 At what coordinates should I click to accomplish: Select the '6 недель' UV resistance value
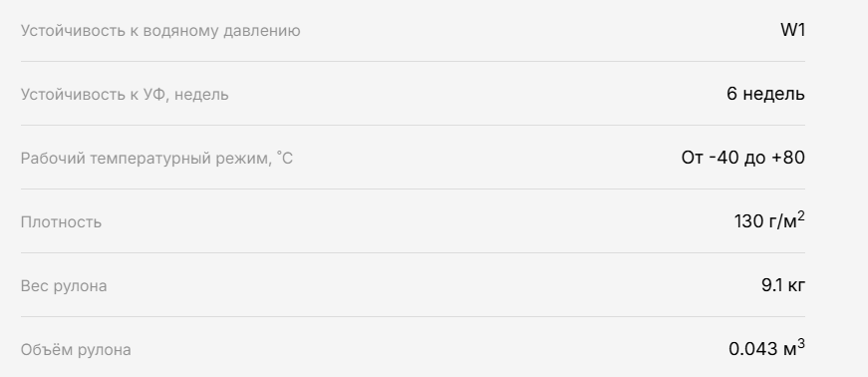(x=765, y=94)
